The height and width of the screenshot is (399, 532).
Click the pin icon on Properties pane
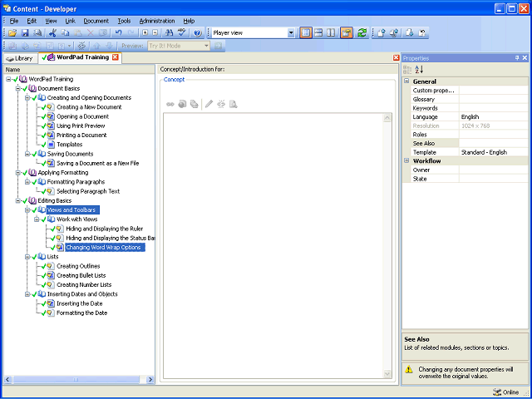coord(517,58)
